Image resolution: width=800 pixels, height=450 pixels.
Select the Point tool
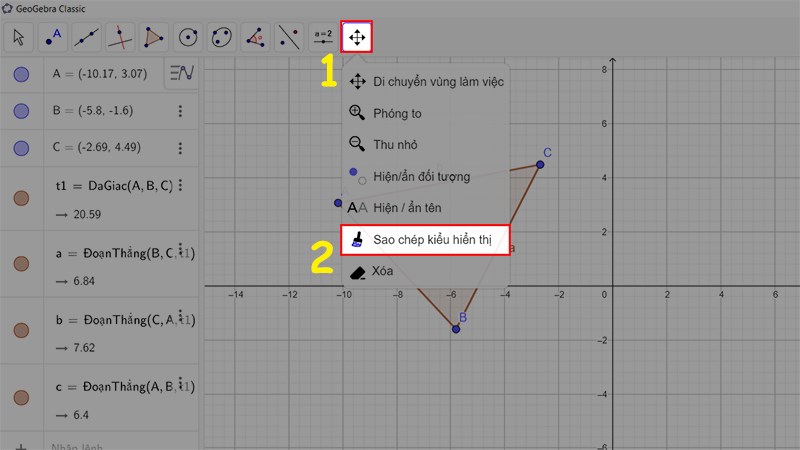click(x=53, y=37)
